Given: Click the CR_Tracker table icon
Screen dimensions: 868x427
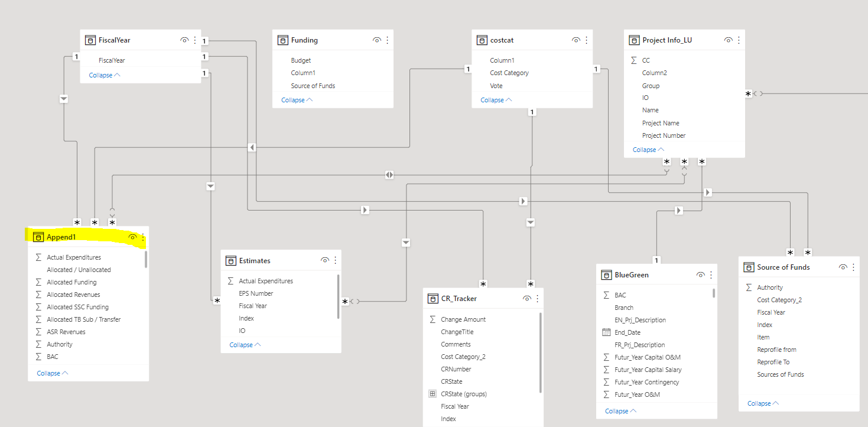Looking at the screenshot, I should pyautogui.click(x=433, y=299).
